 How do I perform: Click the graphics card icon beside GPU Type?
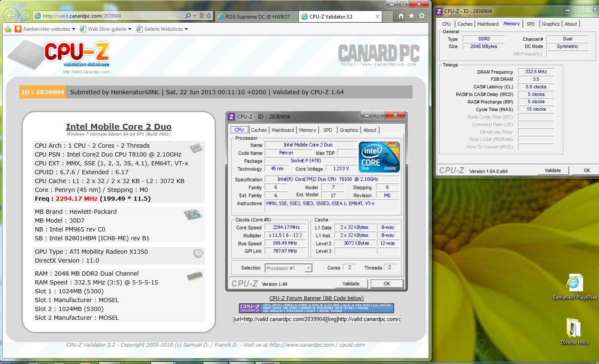coord(198,253)
